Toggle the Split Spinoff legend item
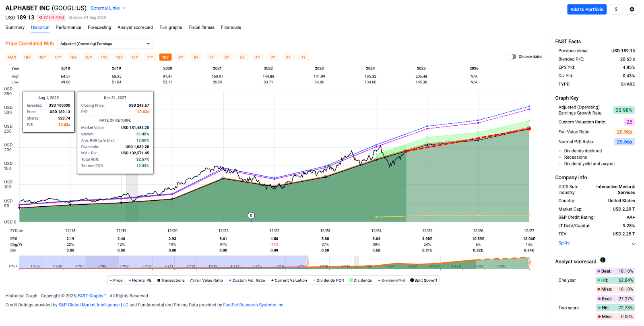This screenshot has width=644, height=326. (423, 280)
